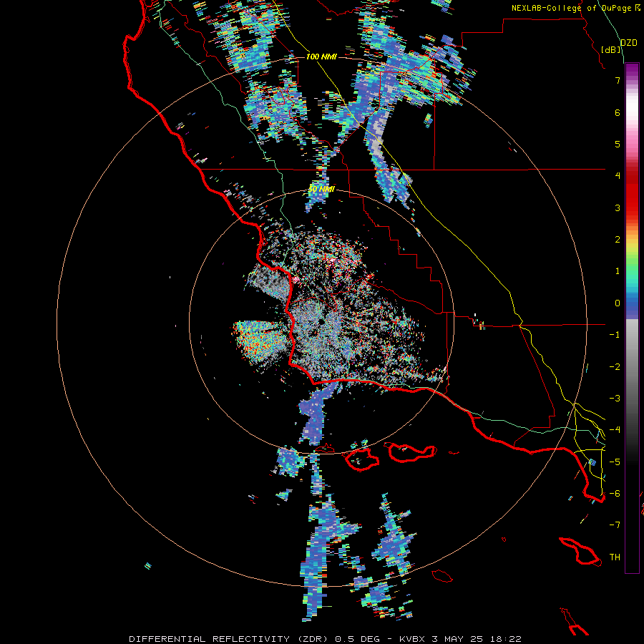Click the [dB] units label

pyautogui.click(x=611, y=49)
